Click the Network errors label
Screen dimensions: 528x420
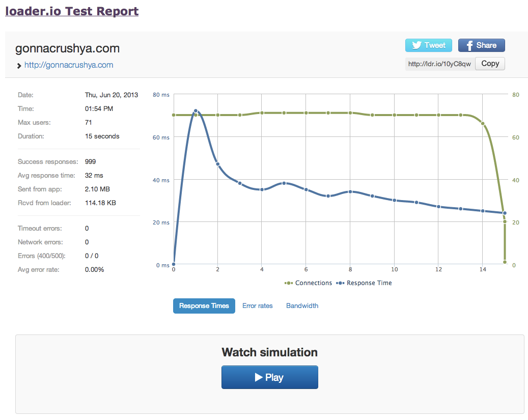40,242
